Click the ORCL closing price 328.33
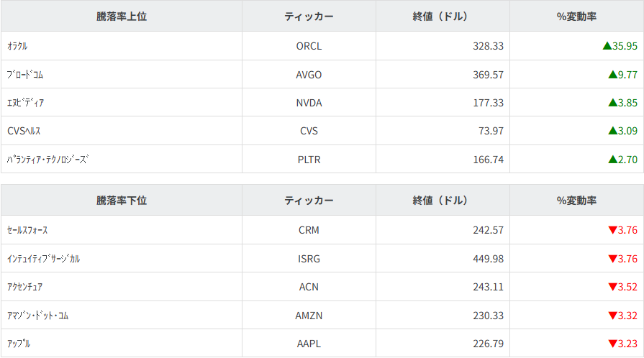 click(x=489, y=46)
